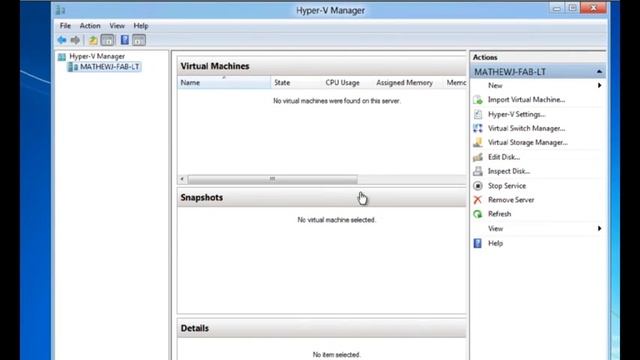
Task: Close the Hyper-V Manager window
Action: pos(593,8)
